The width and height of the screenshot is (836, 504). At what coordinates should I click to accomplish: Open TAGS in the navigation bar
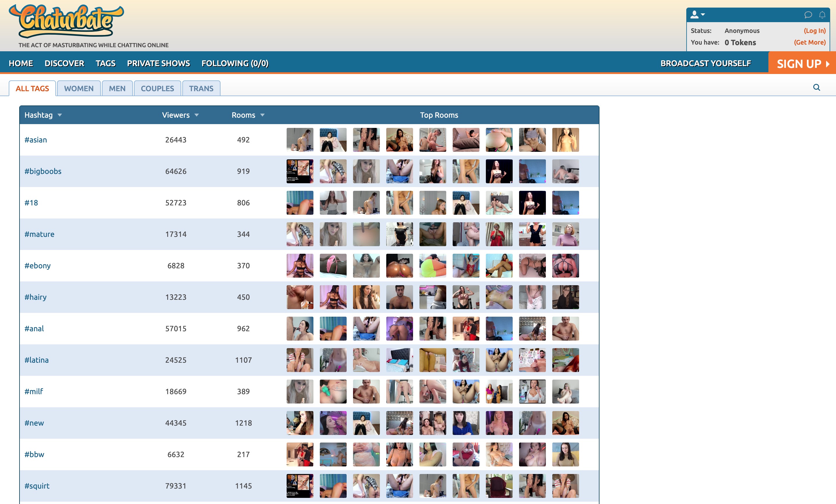tap(105, 64)
